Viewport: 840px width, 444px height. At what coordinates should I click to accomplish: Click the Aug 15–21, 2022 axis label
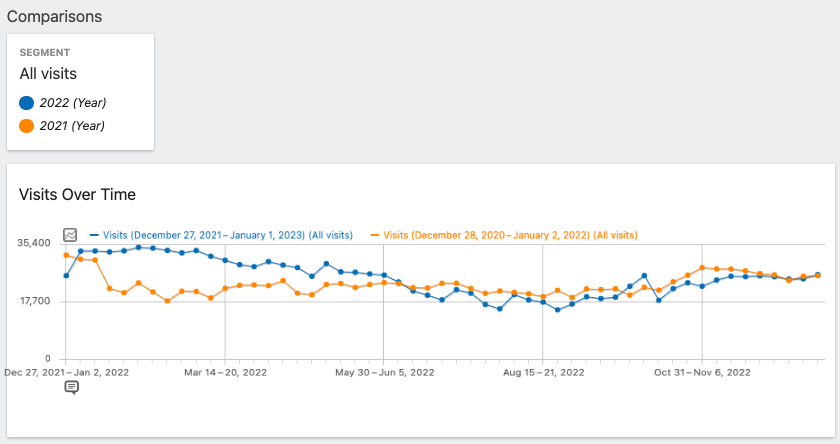coord(542,372)
